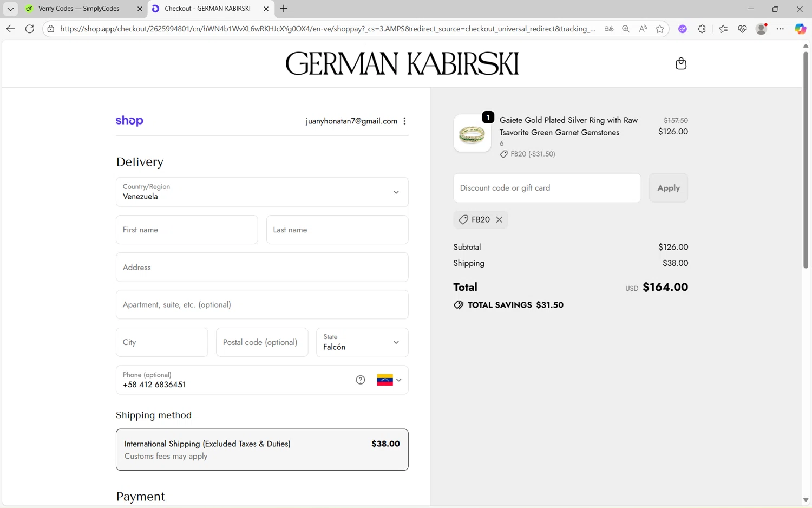Click the Apartment, suite field
Screen dimensions: 812x508
point(262,304)
